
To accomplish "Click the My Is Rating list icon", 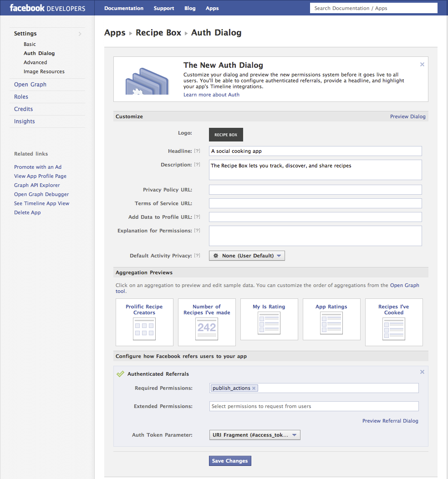I will [269, 323].
